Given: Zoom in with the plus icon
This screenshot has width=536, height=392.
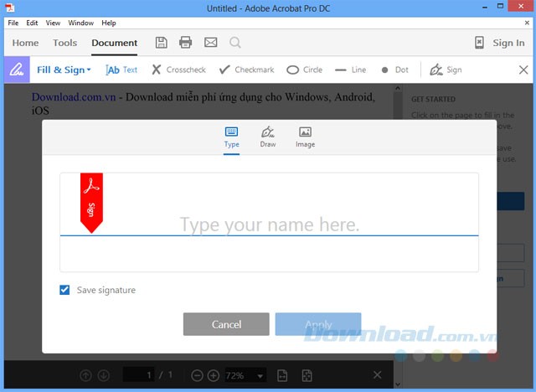Looking at the screenshot, I should pyautogui.click(x=214, y=375).
